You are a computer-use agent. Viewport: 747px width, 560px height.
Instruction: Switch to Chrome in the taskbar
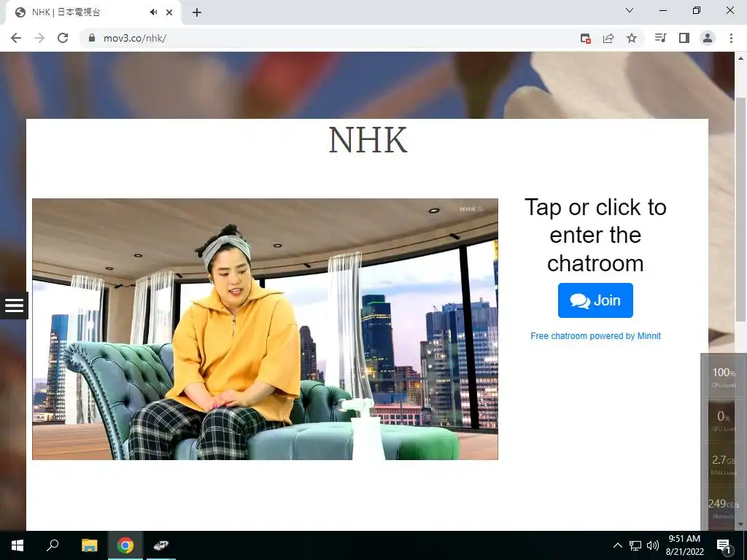pos(125,545)
